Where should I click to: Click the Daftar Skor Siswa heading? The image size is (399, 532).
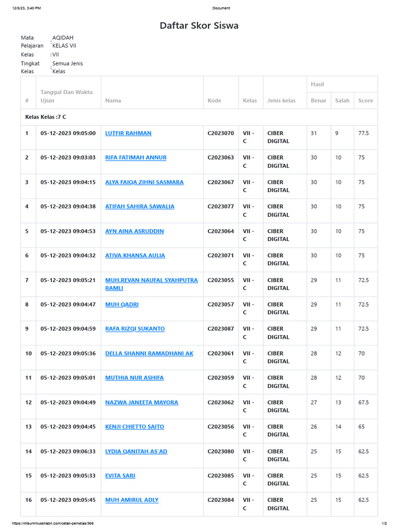pos(199,25)
